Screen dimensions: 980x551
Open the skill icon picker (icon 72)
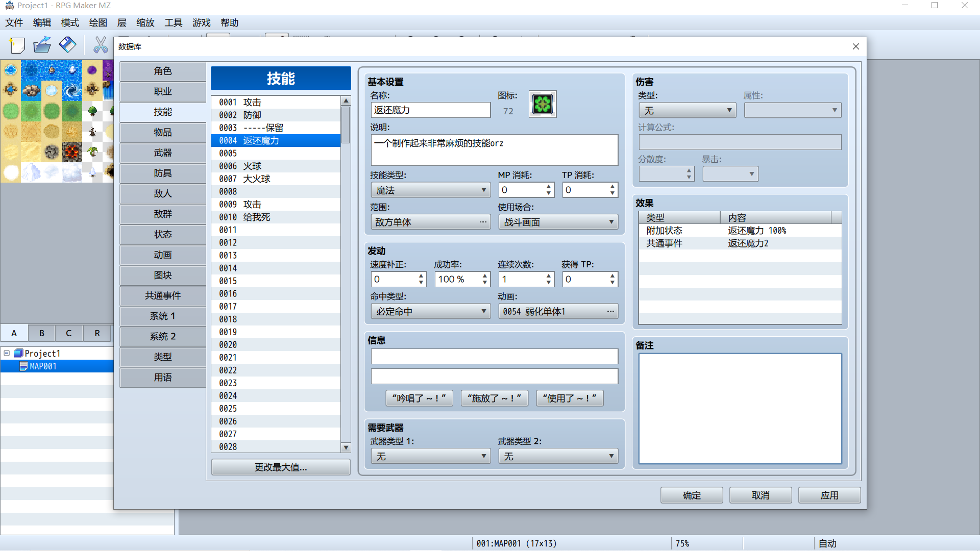(543, 104)
